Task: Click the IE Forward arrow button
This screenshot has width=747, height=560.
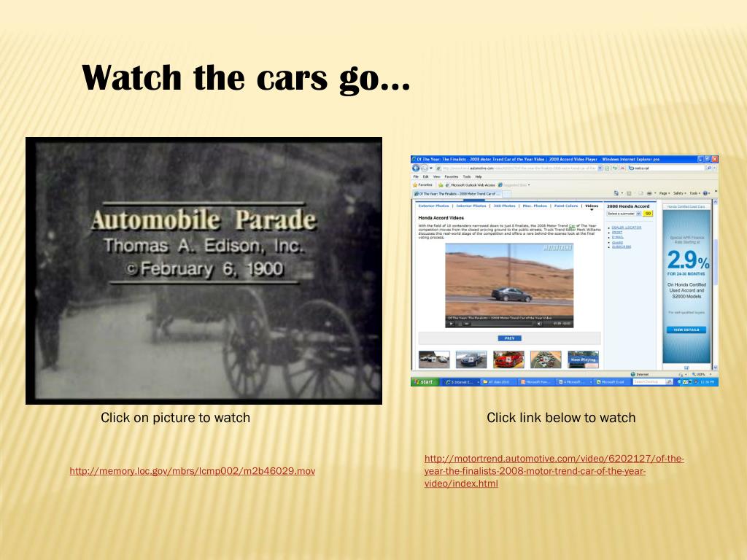Action: pos(424,168)
